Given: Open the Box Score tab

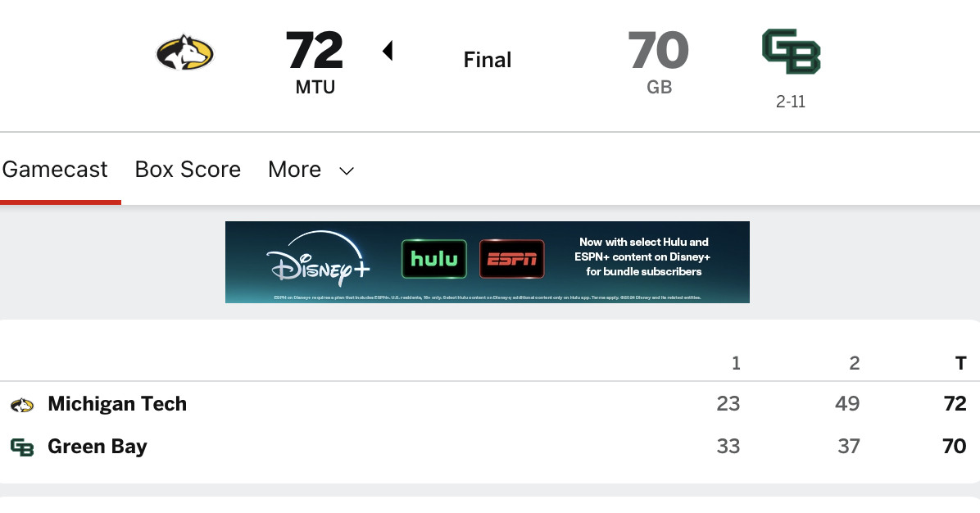Looking at the screenshot, I should (x=188, y=170).
